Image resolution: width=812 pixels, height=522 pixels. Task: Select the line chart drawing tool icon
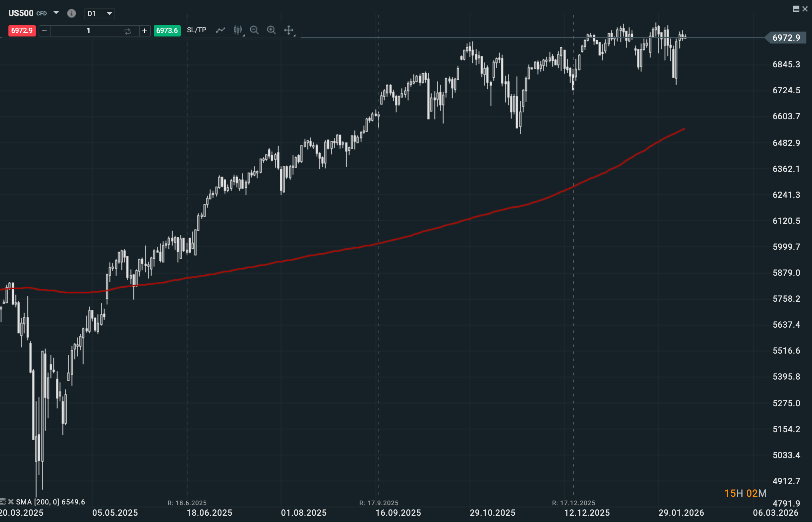pyautogui.click(x=220, y=30)
